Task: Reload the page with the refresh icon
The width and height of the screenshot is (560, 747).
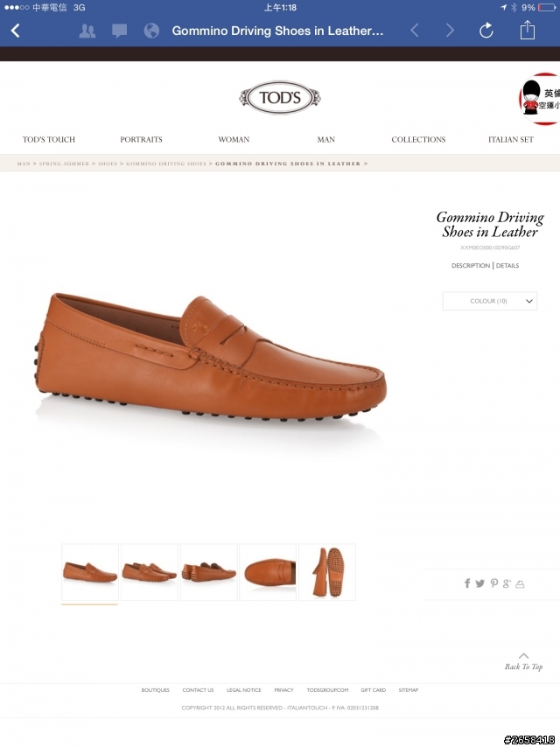Action: coord(486,31)
